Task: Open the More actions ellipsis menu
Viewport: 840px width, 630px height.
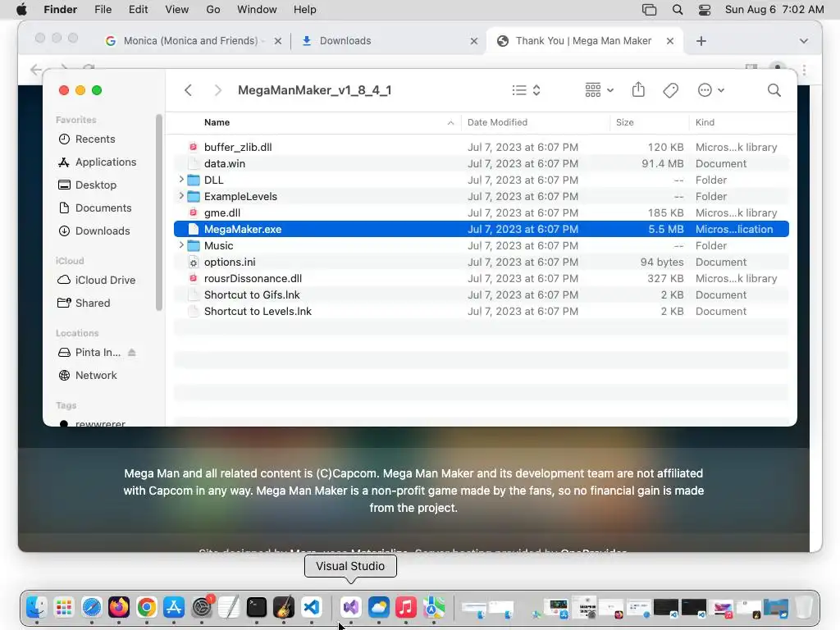Action: (x=711, y=90)
